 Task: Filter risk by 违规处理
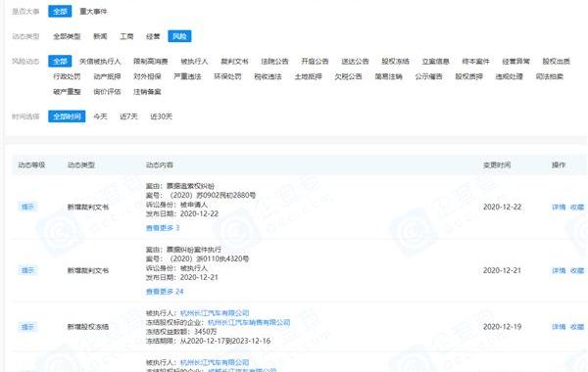(x=509, y=76)
